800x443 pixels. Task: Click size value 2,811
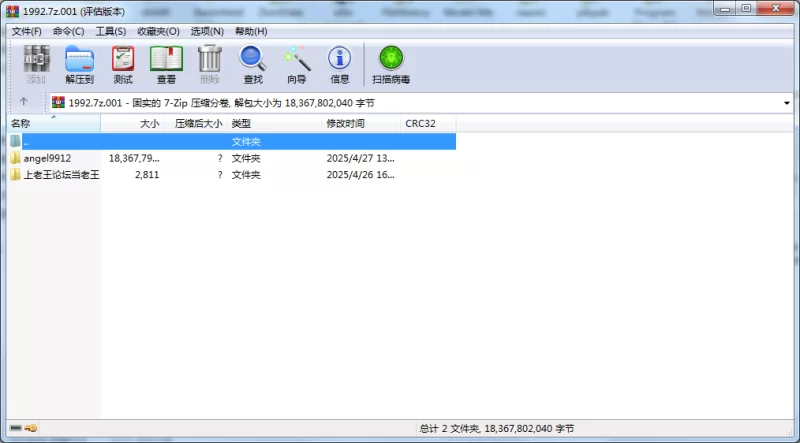[x=147, y=175]
